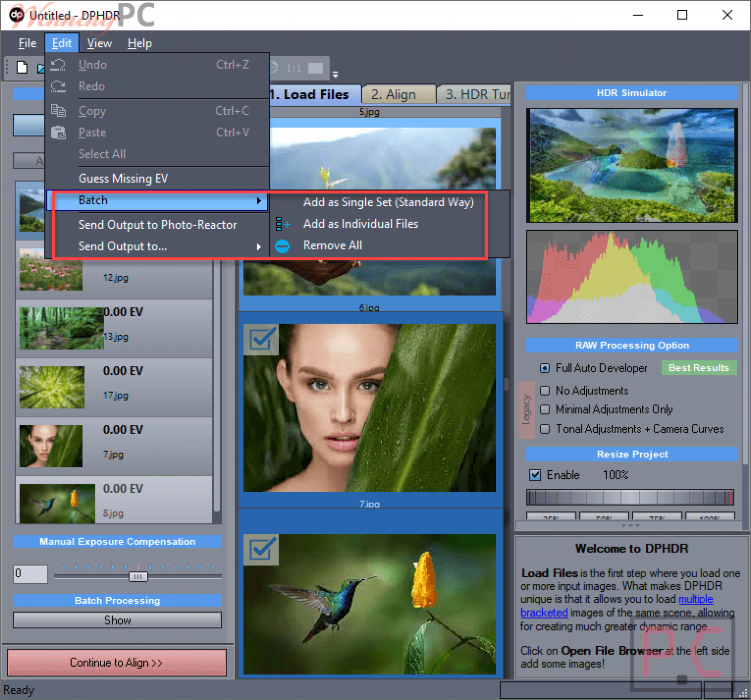Check Minimal Adjustments Only
Image resolution: width=751 pixels, height=700 pixels.
click(545, 409)
